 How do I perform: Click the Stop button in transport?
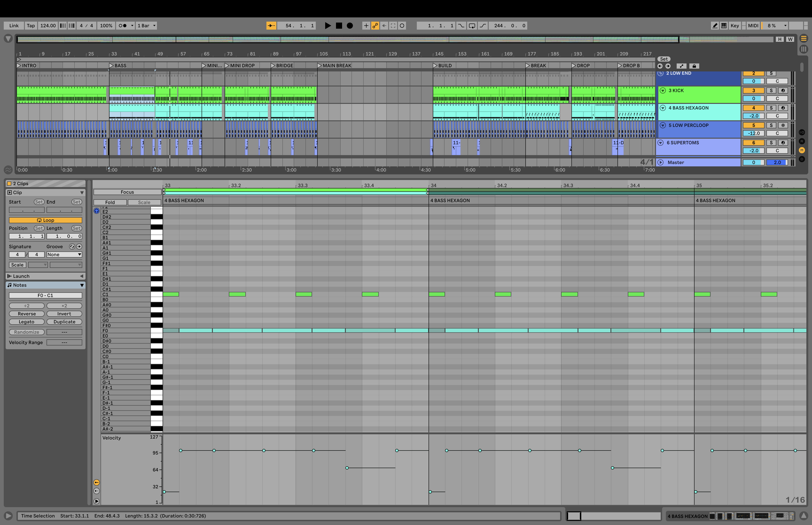coord(339,26)
